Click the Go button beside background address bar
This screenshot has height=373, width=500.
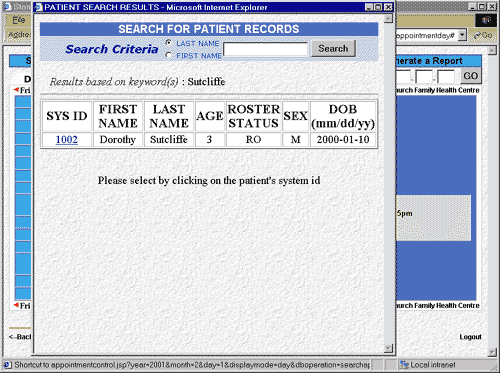point(483,35)
